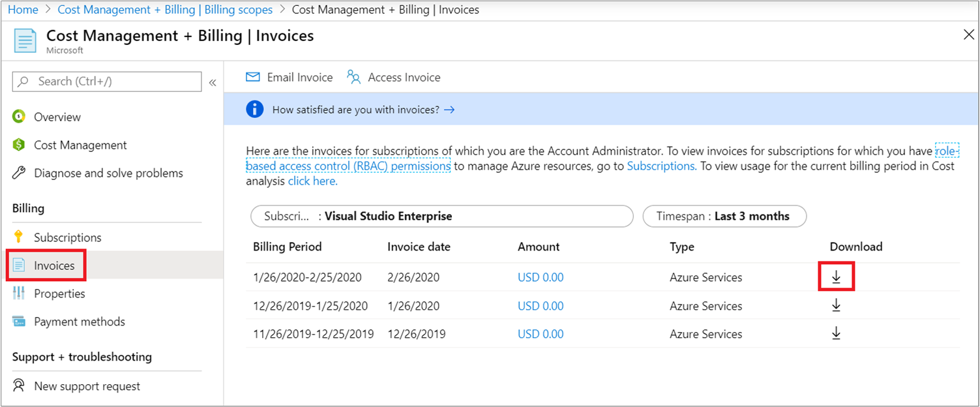Download the 2/26/2020 invoice
Screen dimensions: 980x407
pyautogui.click(x=837, y=277)
